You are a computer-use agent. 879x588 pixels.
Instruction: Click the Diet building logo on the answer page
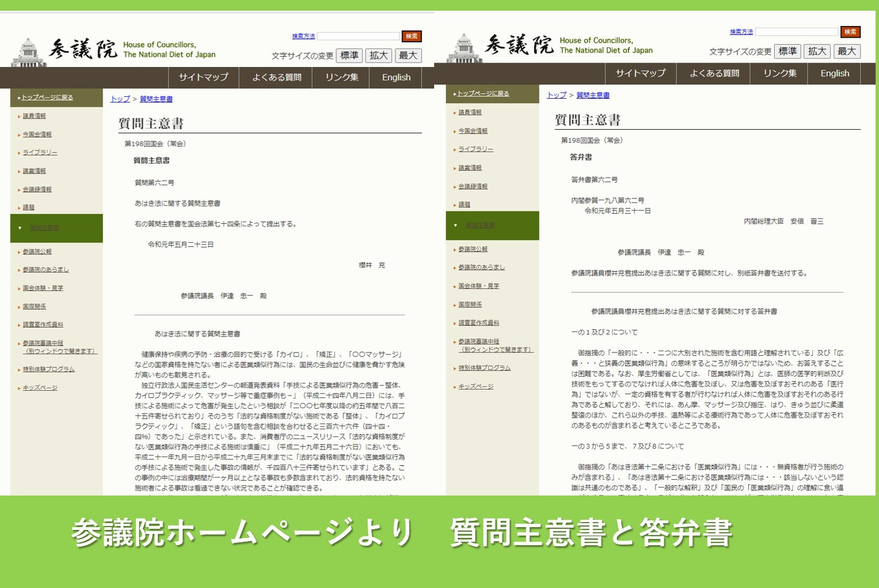(x=465, y=48)
